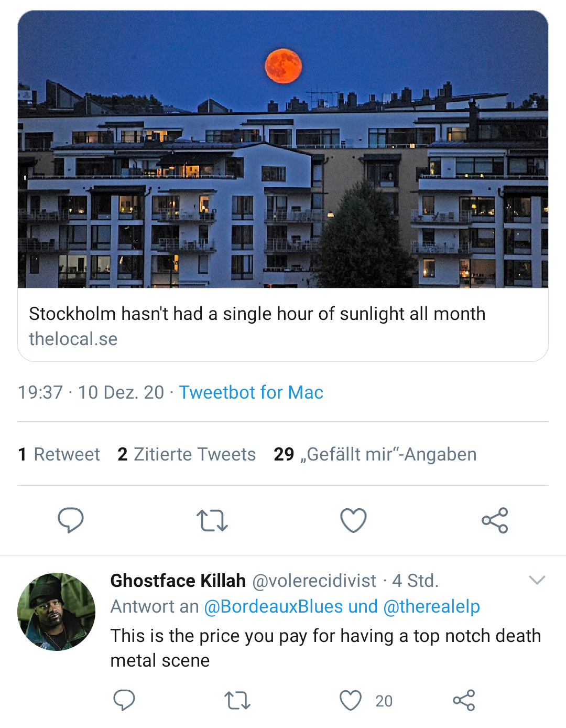View the 1 Retweet list
This screenshot has height=728, width=566.
point(59,454)
